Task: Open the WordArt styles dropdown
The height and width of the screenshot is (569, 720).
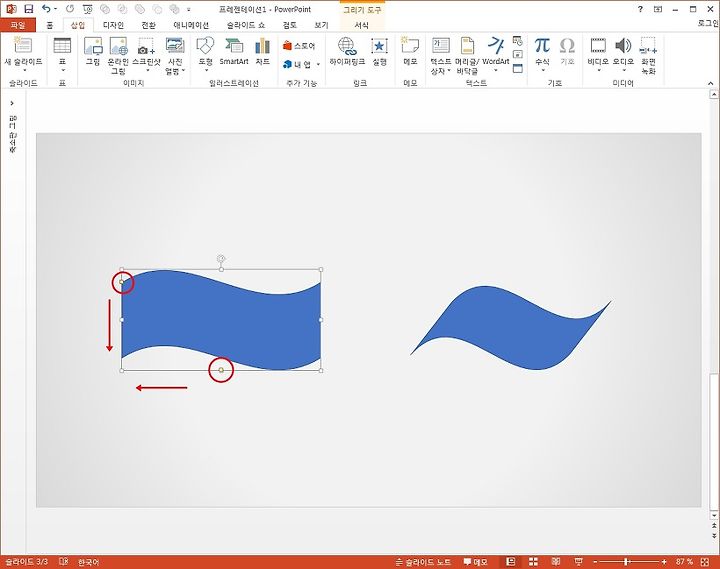Action: click(x=496, y=54)
